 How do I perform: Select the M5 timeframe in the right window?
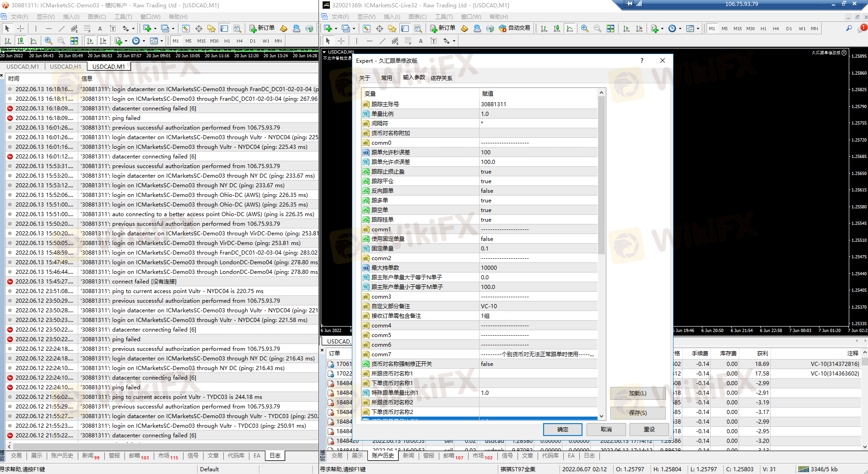[725, 28]
